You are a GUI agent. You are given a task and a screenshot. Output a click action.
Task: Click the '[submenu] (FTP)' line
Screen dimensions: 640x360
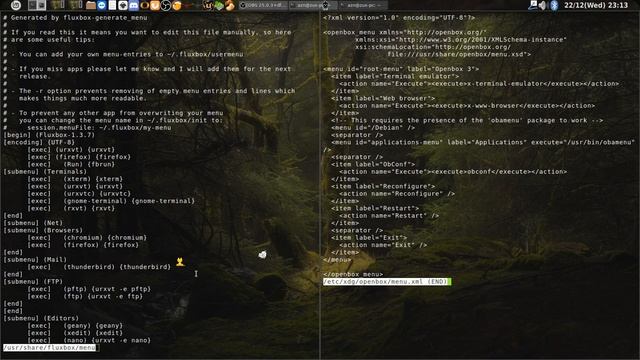click(33, 282)
